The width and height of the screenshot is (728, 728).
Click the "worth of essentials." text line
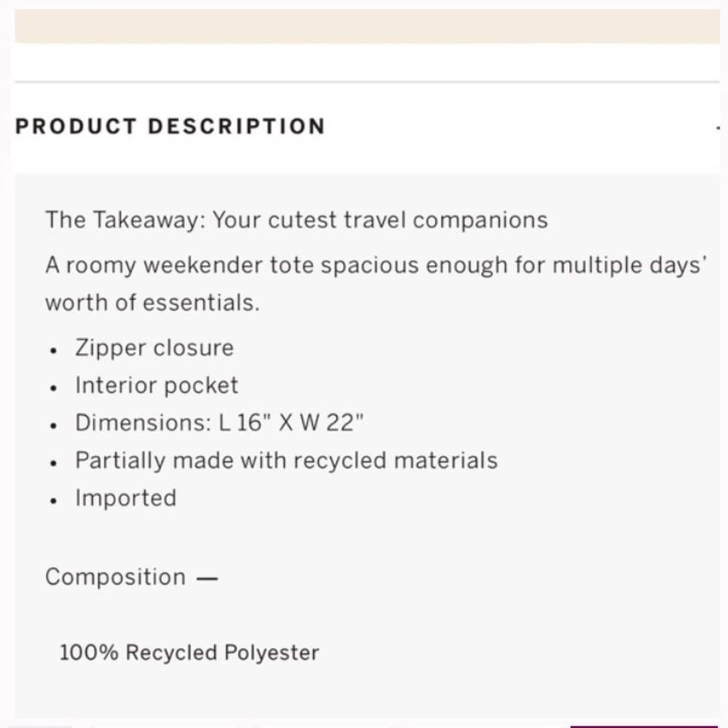tap(152, 303)
